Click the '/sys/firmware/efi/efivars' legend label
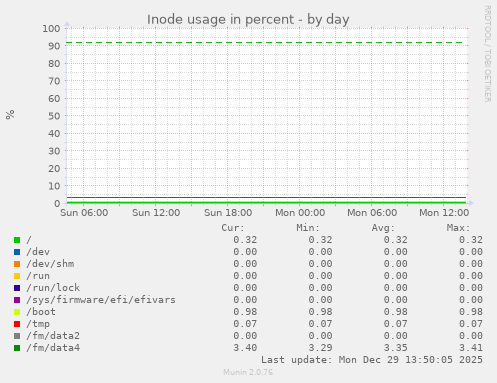Screen dimensions: 497x383 [x=101, y=300]
